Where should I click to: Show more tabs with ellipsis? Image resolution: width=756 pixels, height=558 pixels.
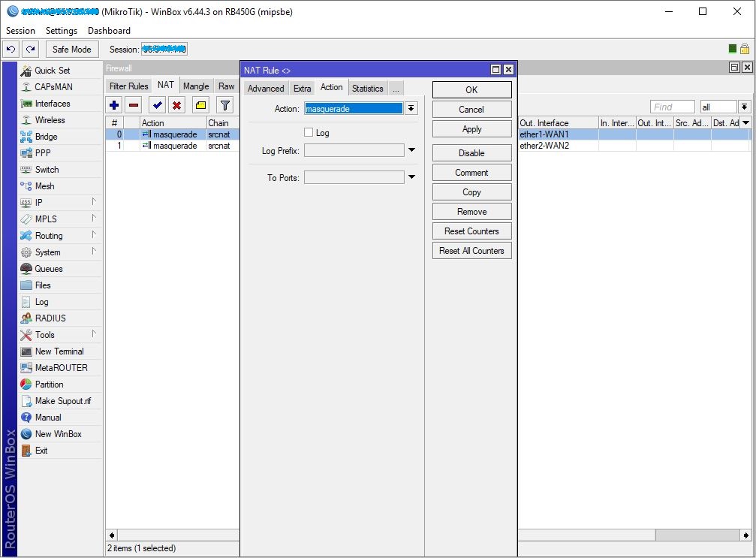tap(396, 89)
